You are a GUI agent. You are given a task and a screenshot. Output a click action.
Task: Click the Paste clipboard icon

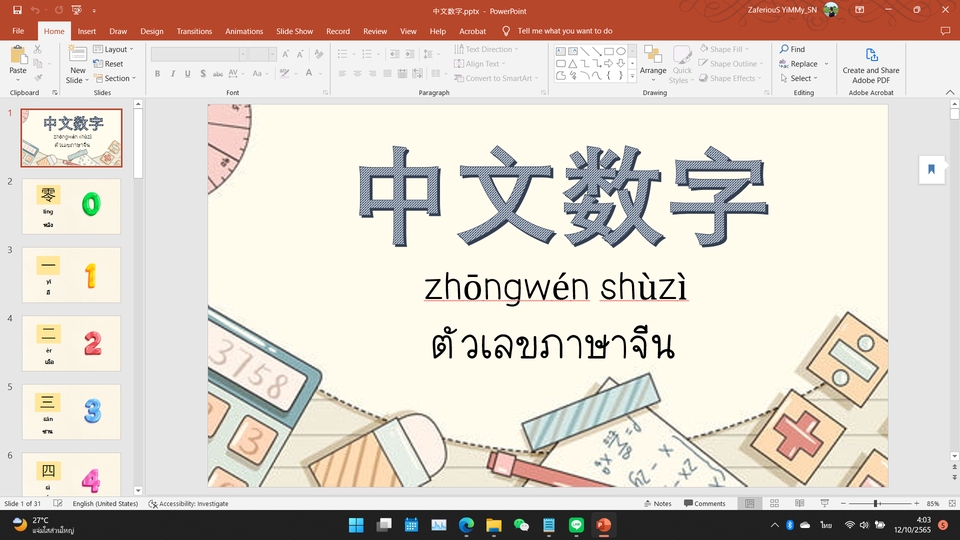pos(18,56)
